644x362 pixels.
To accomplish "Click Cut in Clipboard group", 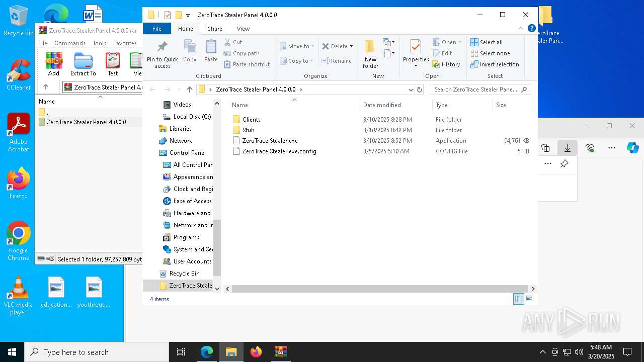I will [233, 42].
